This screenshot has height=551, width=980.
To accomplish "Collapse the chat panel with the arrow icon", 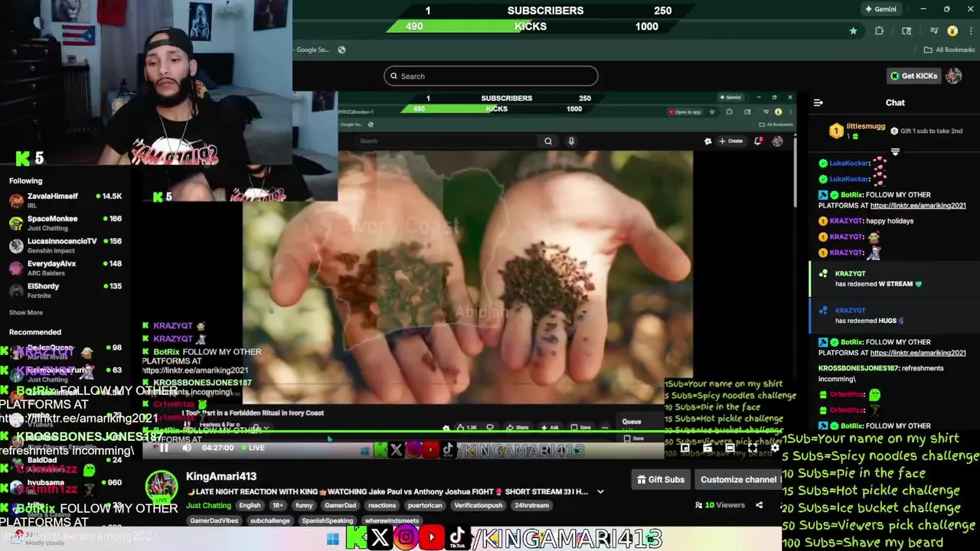I will tap(818, 103).
